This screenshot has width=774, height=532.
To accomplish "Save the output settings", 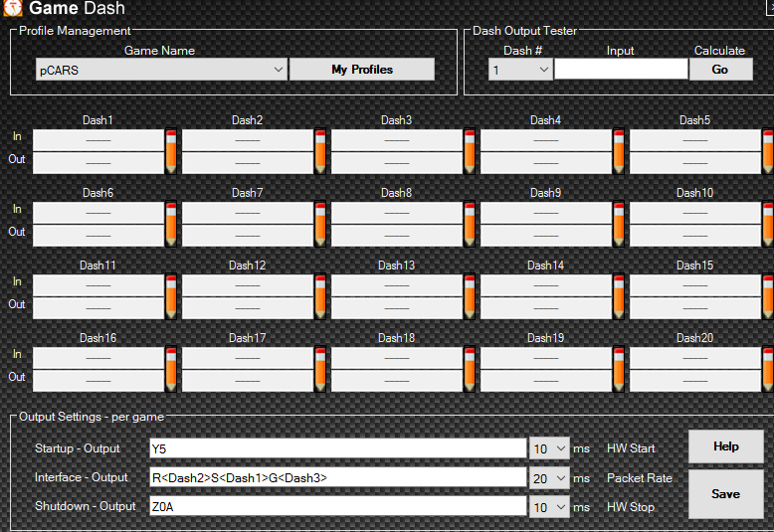I will click(726, 494).
